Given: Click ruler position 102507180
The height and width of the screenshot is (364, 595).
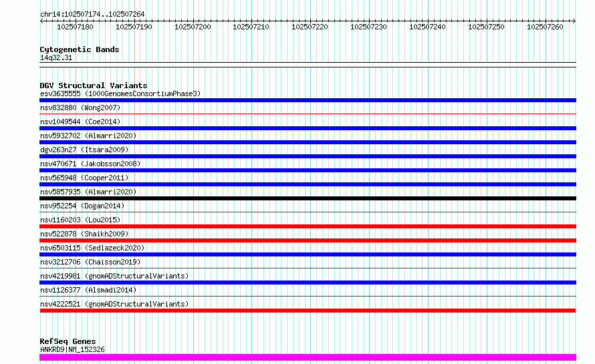Looking at the screenshot, I should pyautogui.click(x=75, y=27).
